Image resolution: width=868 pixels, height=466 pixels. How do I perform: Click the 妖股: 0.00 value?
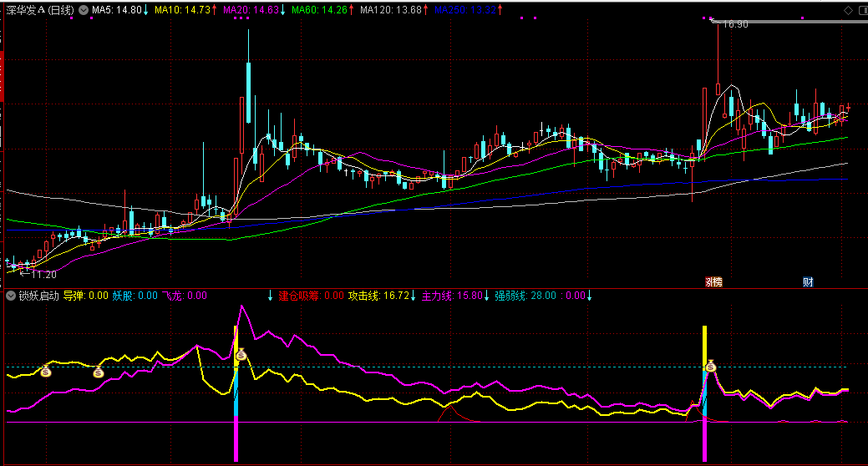[135, 296]
